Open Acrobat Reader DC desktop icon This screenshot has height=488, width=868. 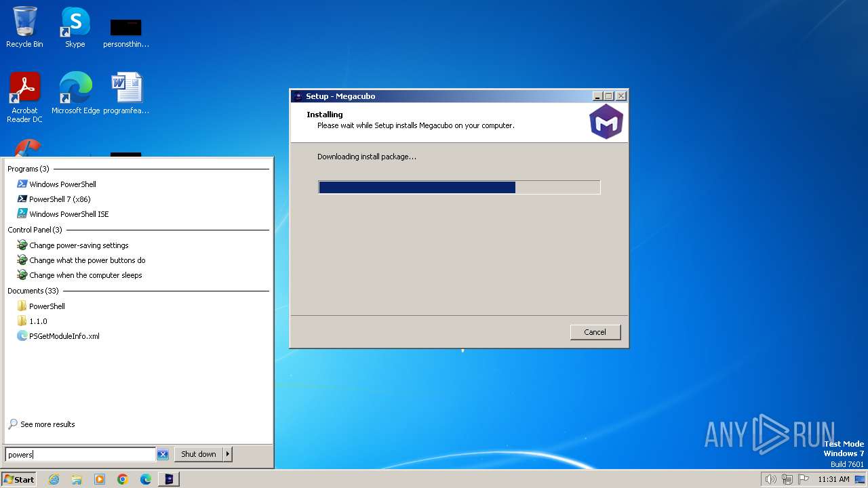click(x=24, y=97)
